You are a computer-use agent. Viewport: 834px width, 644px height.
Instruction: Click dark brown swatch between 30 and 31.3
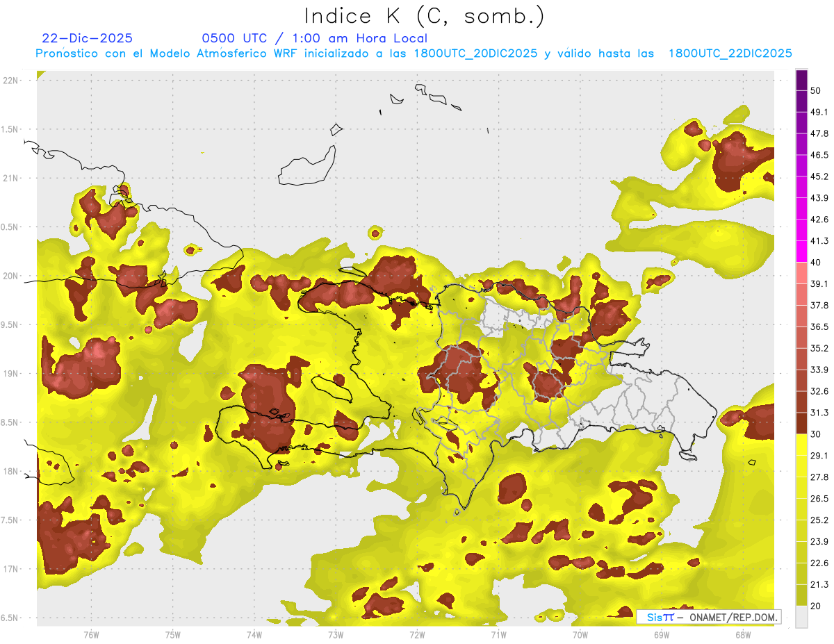[x=801, y=423]
